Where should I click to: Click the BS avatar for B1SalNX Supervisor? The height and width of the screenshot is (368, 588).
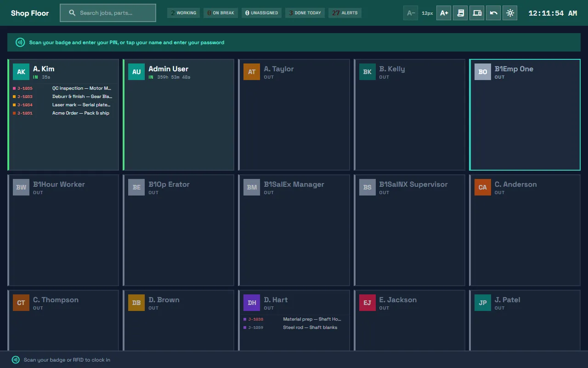coord(367,187)
